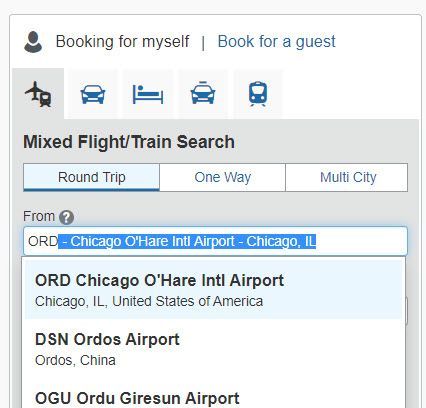The height and width of the screenshot is (408, 426).
Task: Open the Mixed Flight/Train search tab icon
Action: [x=38, y=94]
